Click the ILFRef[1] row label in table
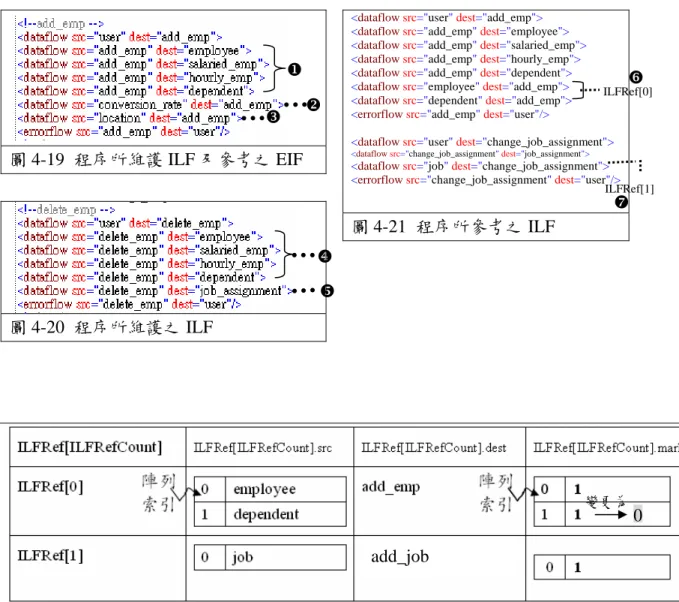This screenshot has height=602, width=679. point(50,556)
